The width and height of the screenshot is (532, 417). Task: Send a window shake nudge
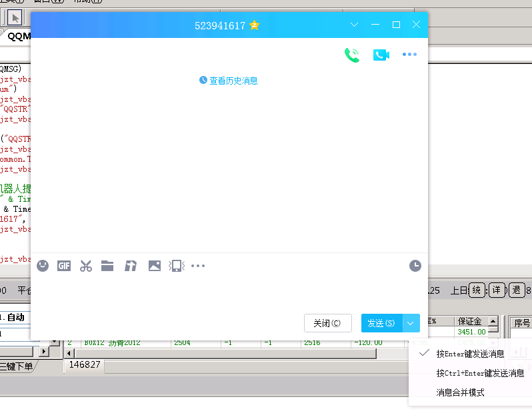tap(177, 266)
